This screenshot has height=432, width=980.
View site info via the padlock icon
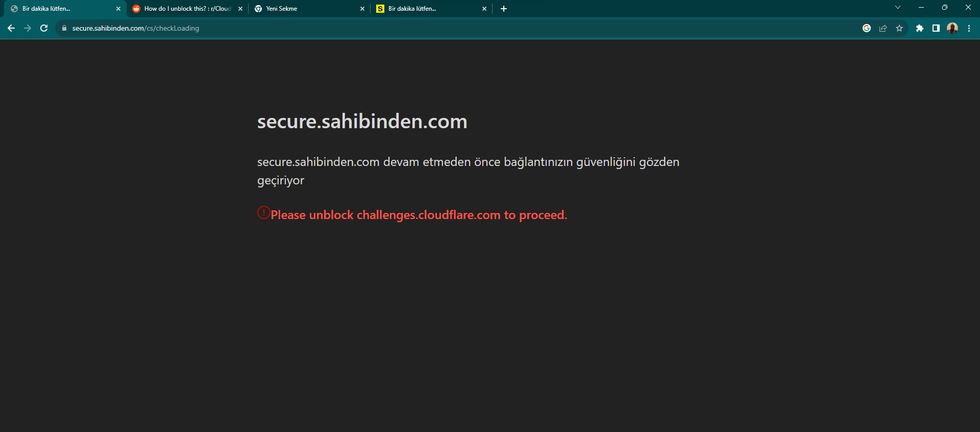click(64, 28)
